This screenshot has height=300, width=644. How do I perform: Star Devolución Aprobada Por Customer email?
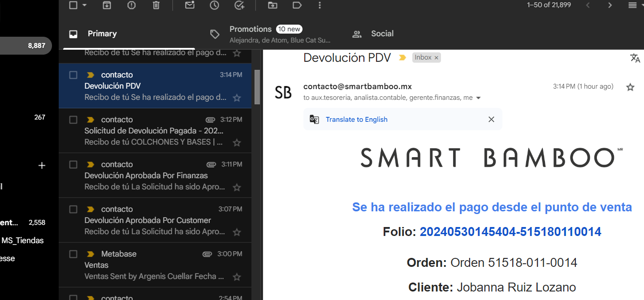[x=237, y=232]
